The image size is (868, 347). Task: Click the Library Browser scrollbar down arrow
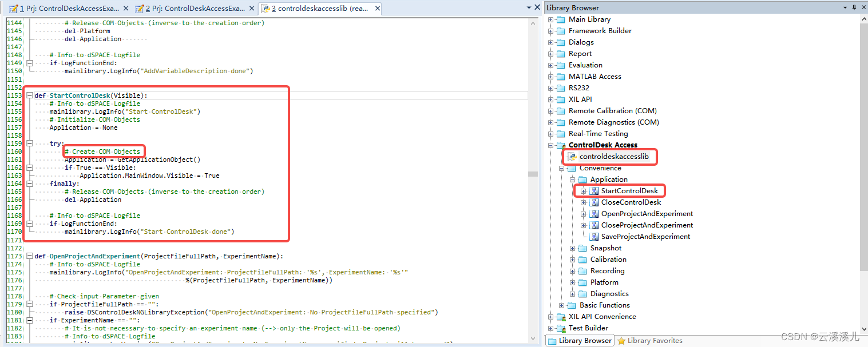point(863,330)
